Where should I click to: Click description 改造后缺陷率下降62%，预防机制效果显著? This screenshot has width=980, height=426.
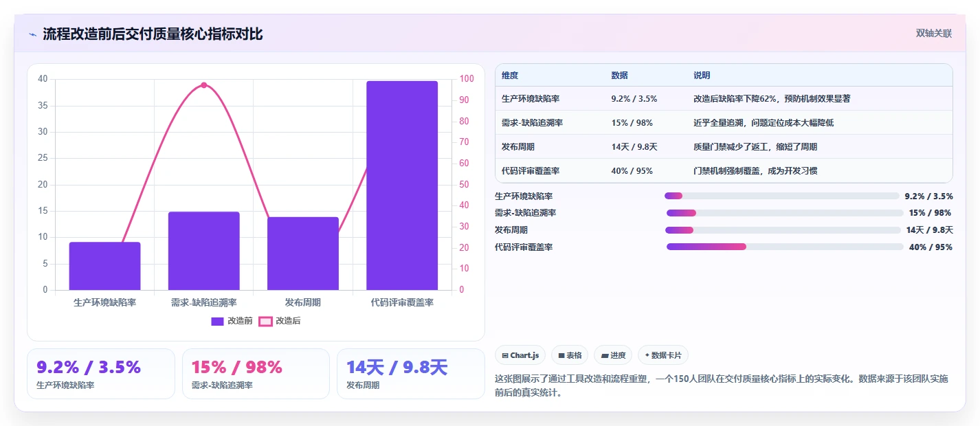[x=772, y=99]
